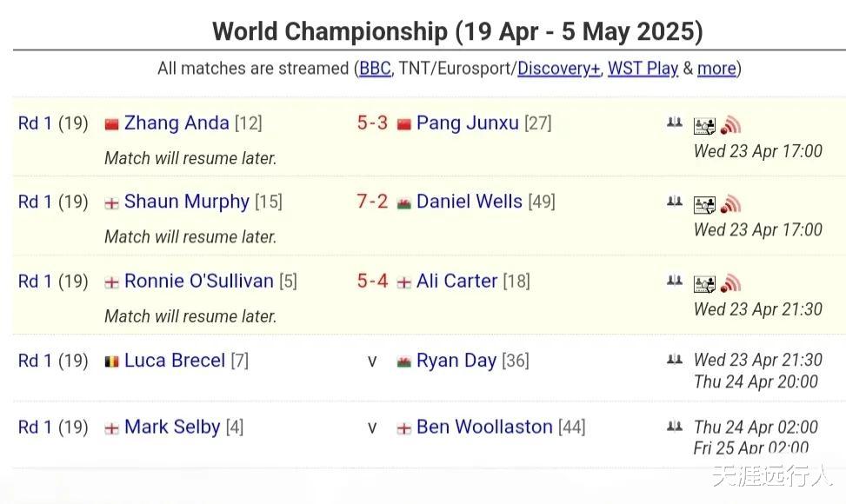Viewport: 846px width, 504px height.
Task: Click head-to-head icon for O'Sullivan match
Action: click(674, 281)
